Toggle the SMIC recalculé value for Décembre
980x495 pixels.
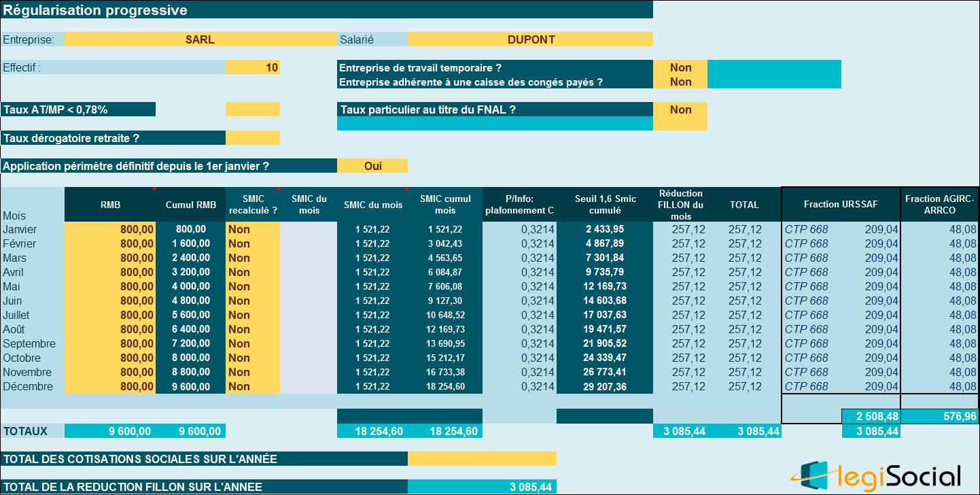252,386
